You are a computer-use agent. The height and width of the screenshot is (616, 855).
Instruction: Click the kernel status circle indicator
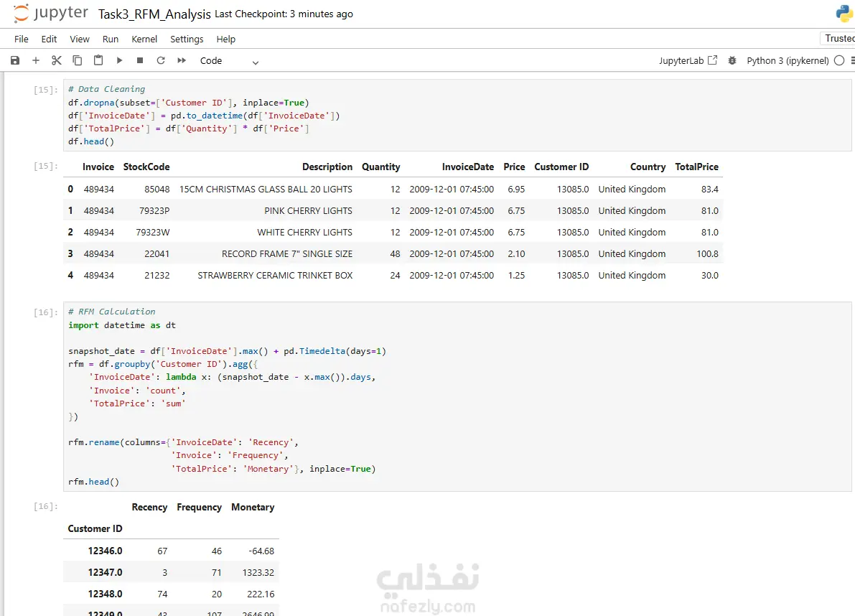[839, 61]
